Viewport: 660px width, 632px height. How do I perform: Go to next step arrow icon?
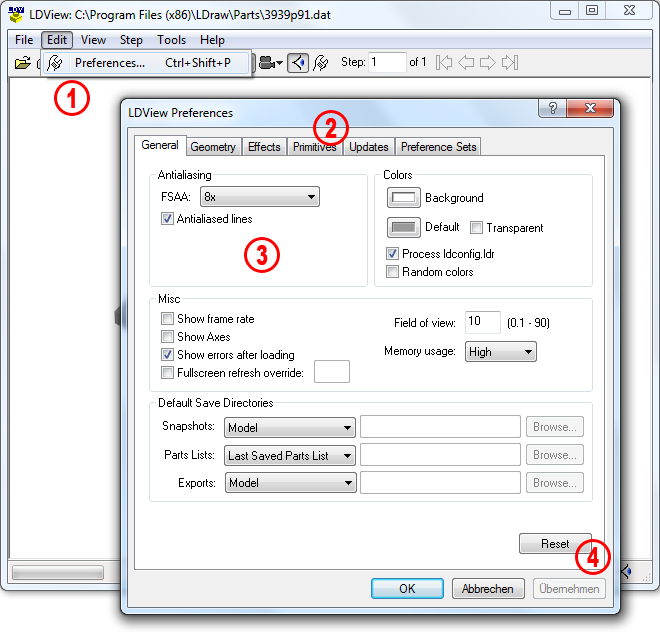487,63
